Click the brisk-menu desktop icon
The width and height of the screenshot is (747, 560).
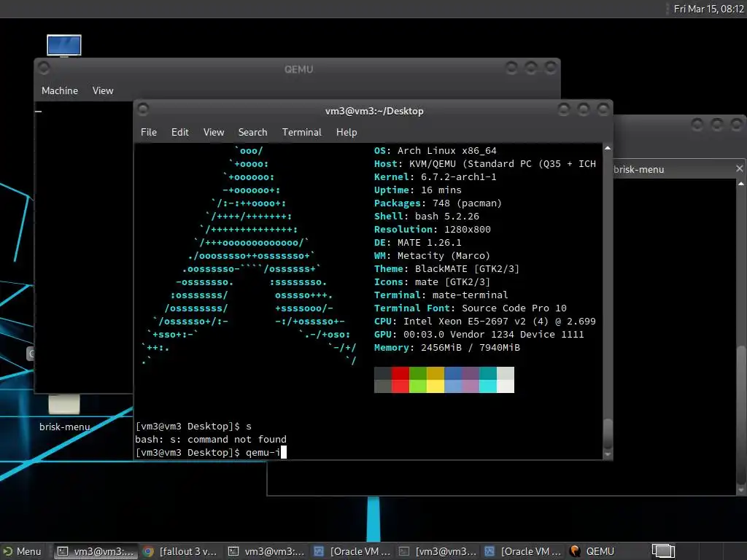(x=64, y=413)
